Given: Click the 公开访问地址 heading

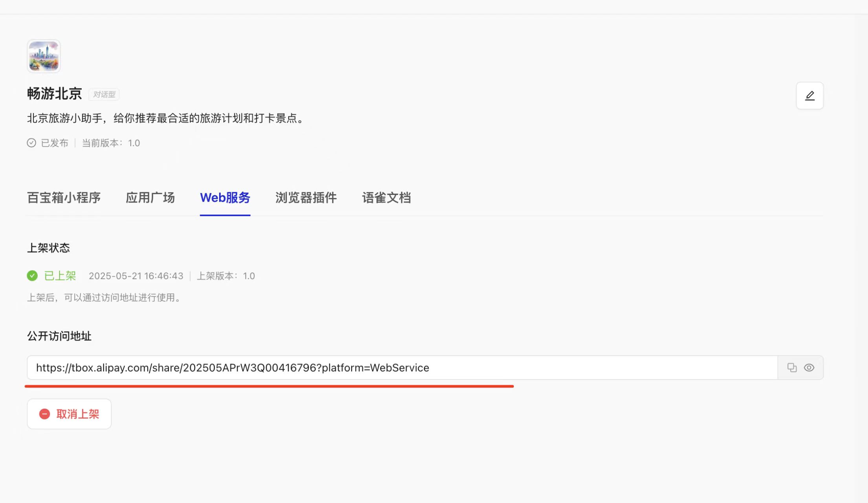Looking at the screenshot, I should (59, 336).
